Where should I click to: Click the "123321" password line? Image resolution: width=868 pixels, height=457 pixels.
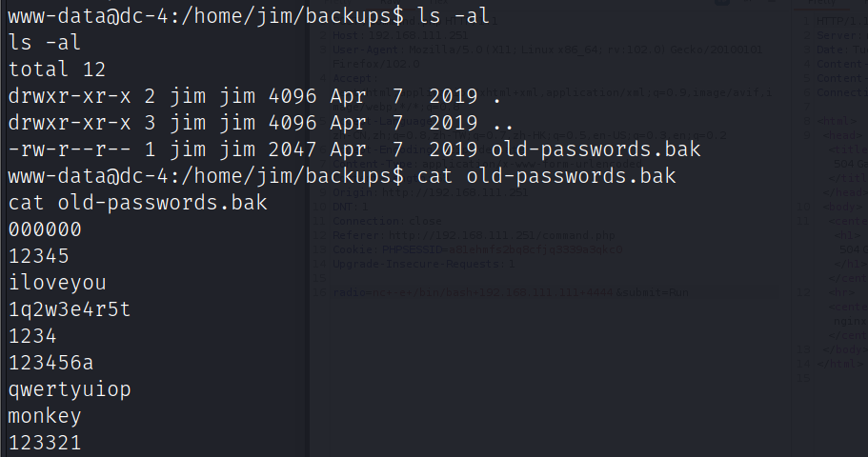pos(45,443)
